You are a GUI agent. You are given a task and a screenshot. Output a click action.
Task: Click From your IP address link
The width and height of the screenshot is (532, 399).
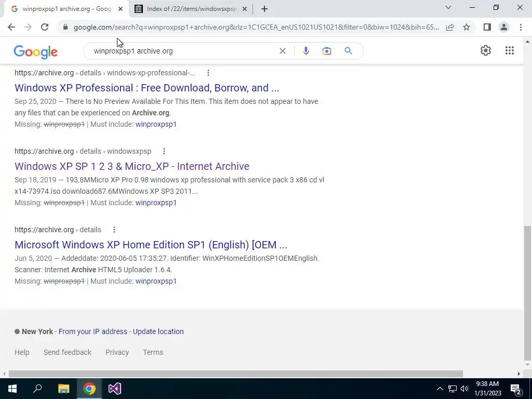(93, 331)
